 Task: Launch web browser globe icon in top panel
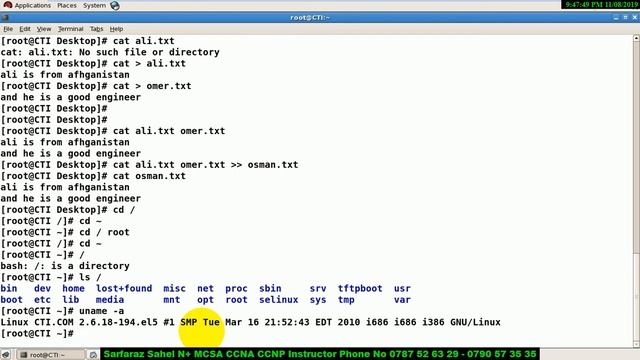click(x=115, y=6)
